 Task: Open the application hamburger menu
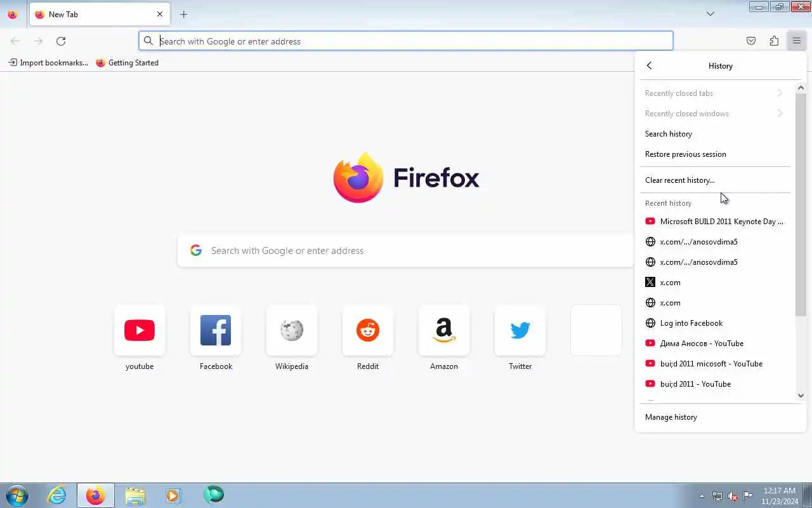tap(797, 41)
